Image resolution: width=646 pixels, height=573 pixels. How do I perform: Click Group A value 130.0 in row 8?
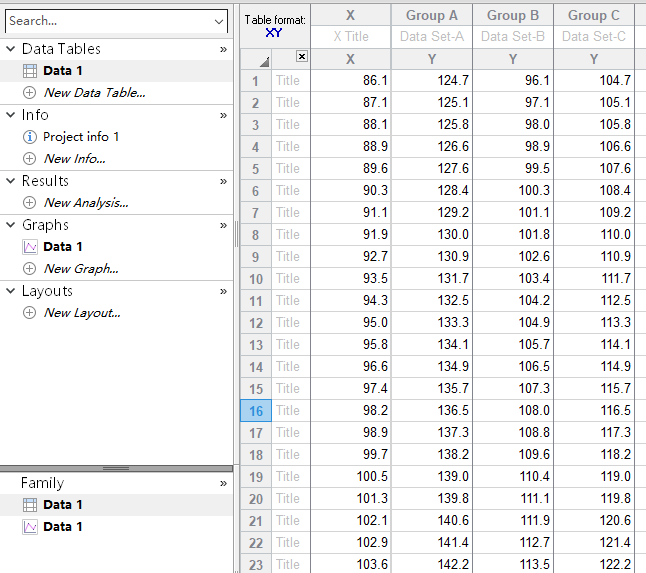tap(431, 234)
